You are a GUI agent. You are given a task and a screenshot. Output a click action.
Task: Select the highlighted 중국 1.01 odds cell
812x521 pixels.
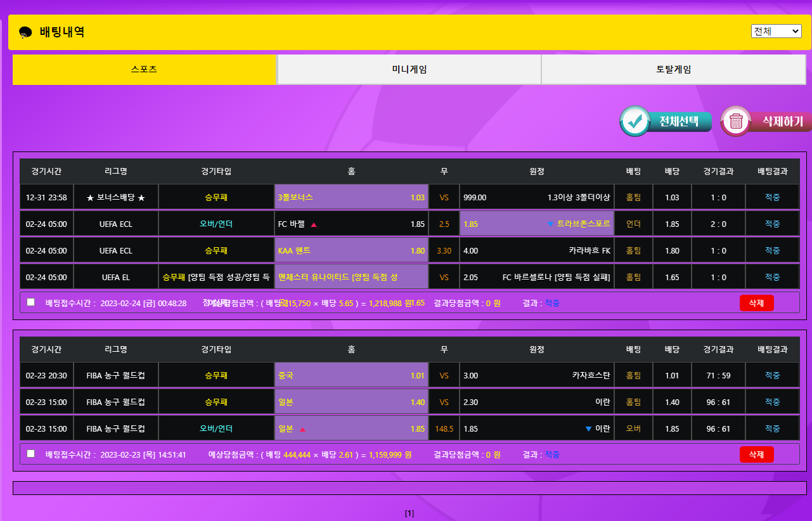tap(351, 376)
